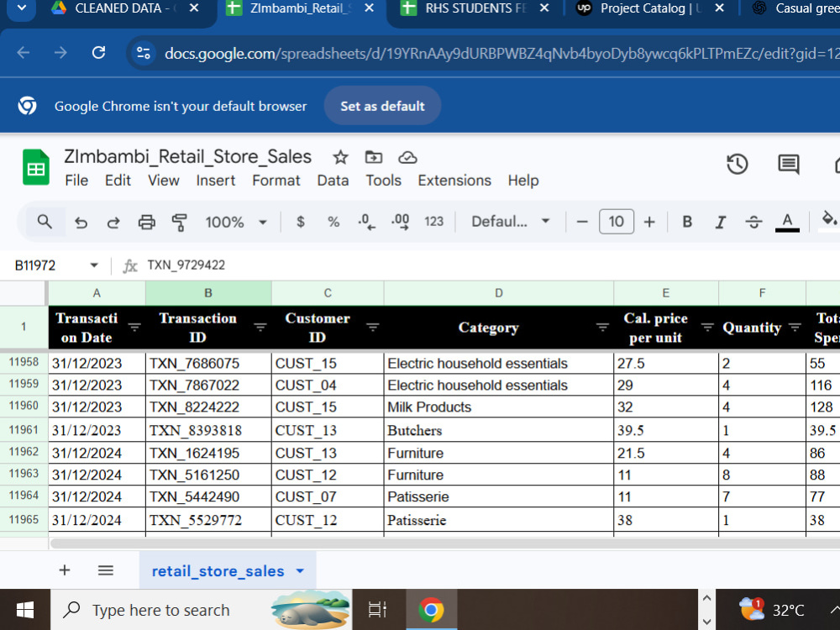
Task: Open the 123 more formats menu
Action: click(x=434, y=222)
